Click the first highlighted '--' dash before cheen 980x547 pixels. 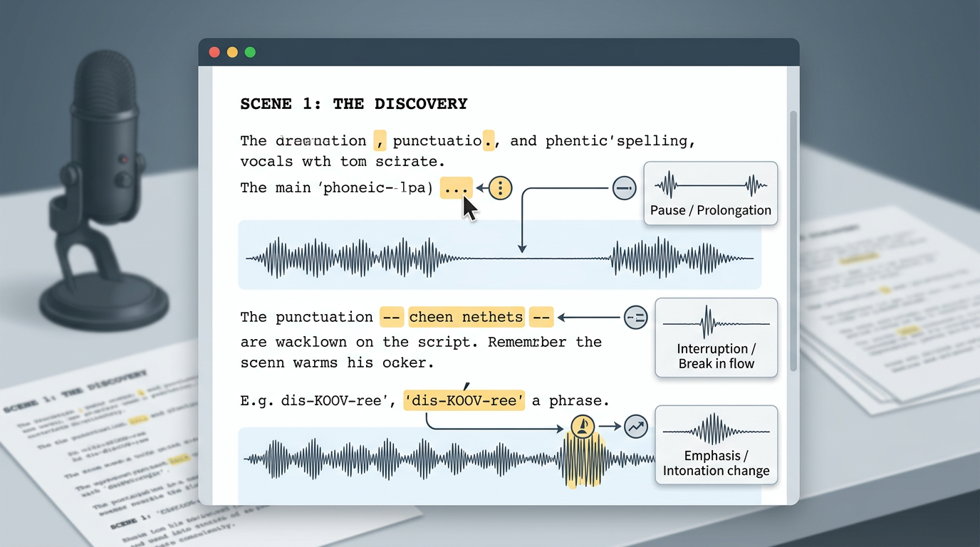click(x=392, y=317)
